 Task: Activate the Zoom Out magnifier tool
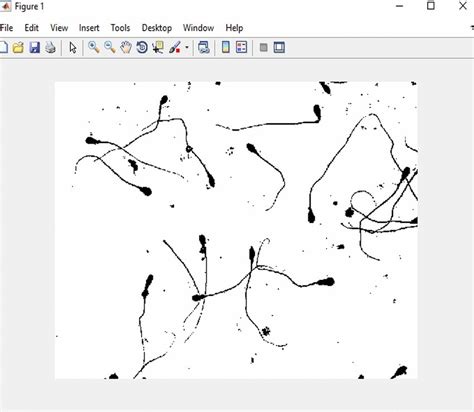(x=110, y=47)
